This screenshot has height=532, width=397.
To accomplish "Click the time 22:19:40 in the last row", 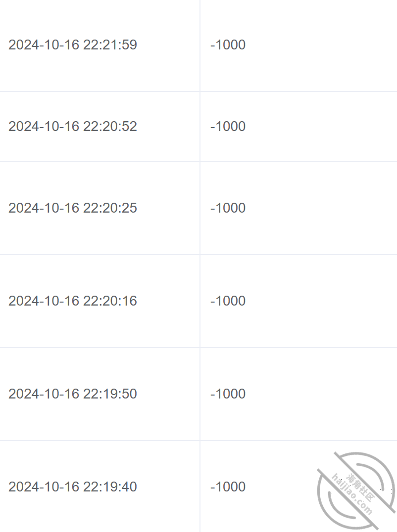I will [110, 487].
